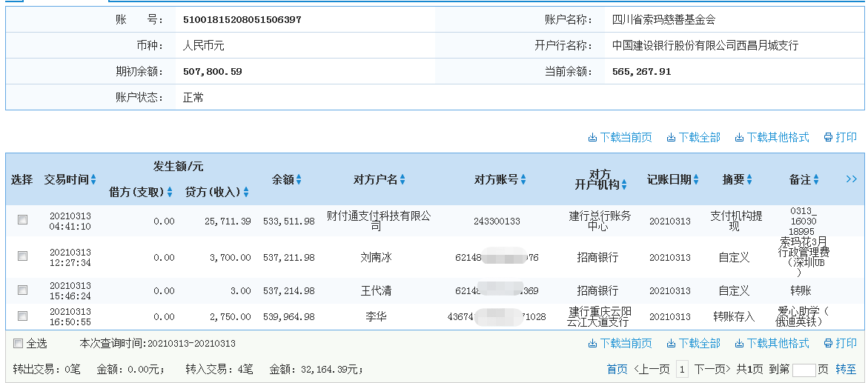The height and width of the screenshot is (383, 868).
Task: Click the page number input field
Action: (x=804, y=370)
